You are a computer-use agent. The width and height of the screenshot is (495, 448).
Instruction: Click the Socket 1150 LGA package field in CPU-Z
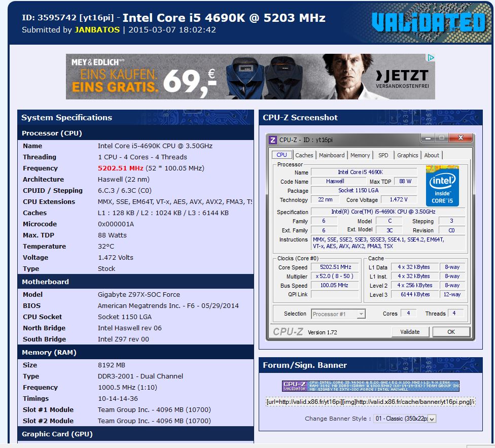pyautogui.click(x=364, y=190)
